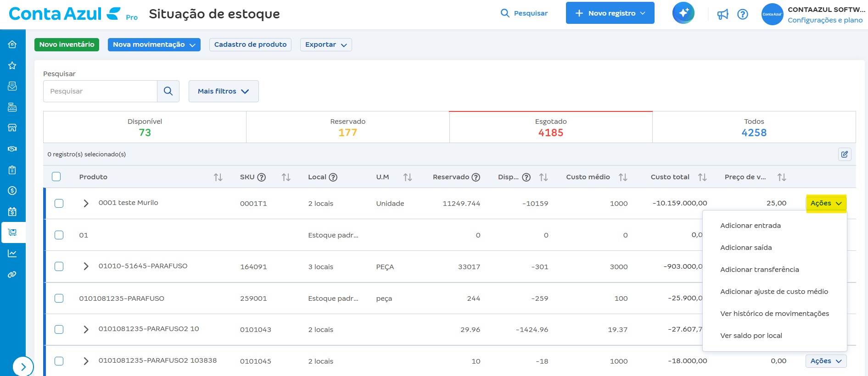Screen dimensions: 868x376
Task: Select checkbox for 0001 teste Murilo
Action: tap(59, 203)
